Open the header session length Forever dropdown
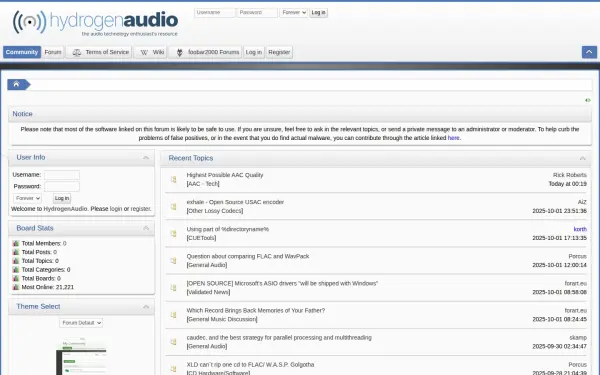Image resolution: width=600 pixels, height=375 pixels. (x=293, y=13)
